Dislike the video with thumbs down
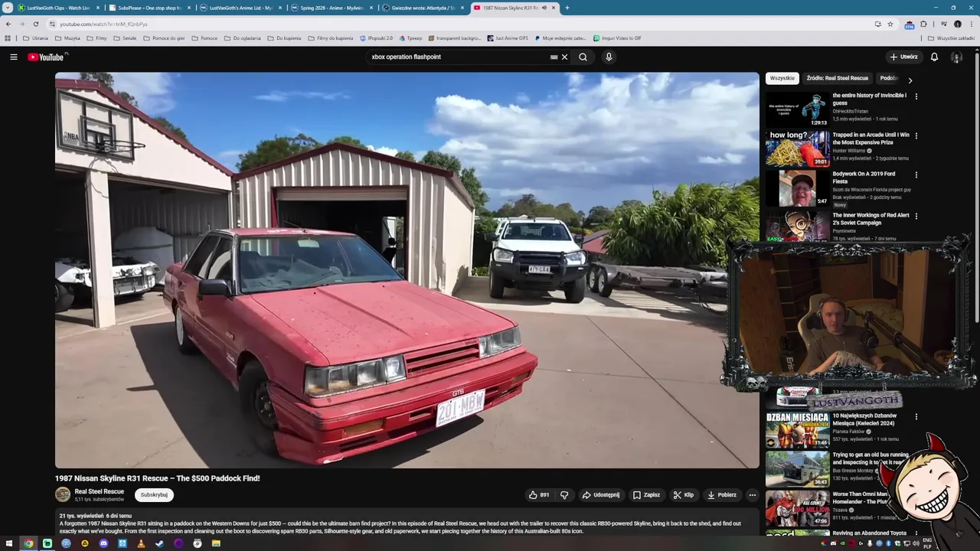This screenshot has width=980, height=551. coord(564,495)
